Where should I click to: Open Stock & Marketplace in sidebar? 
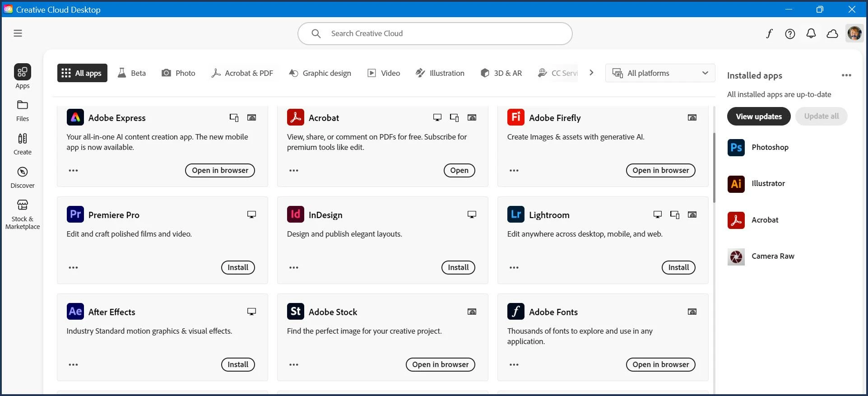point(22,214)
